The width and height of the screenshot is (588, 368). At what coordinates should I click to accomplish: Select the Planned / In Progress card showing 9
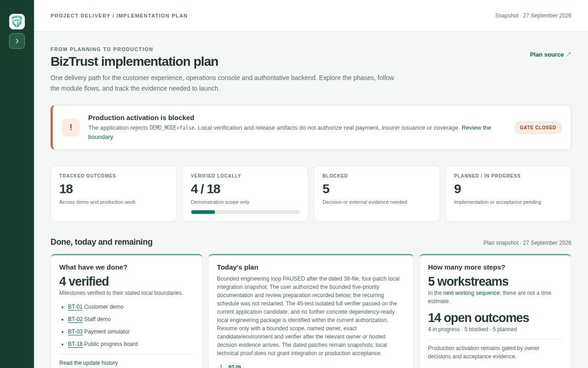[x=509, y=194]
